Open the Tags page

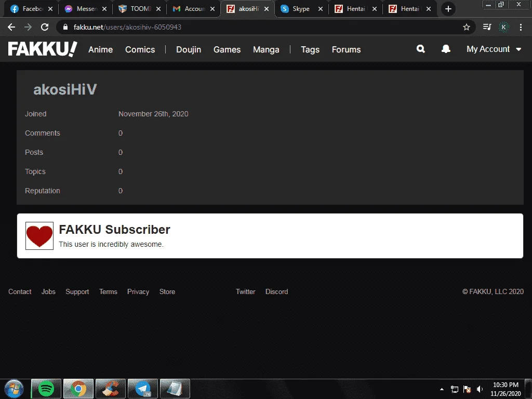click(x=310, y=49)
